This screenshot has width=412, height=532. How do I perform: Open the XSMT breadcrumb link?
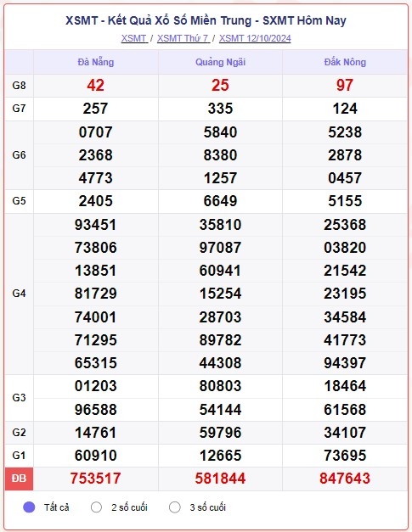[x=134, y=38]
